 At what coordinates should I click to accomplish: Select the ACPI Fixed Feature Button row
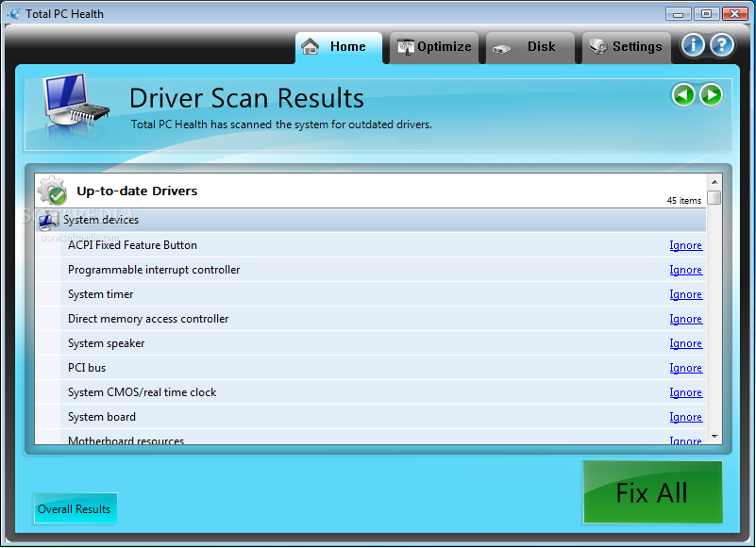[x=371, y=245]
